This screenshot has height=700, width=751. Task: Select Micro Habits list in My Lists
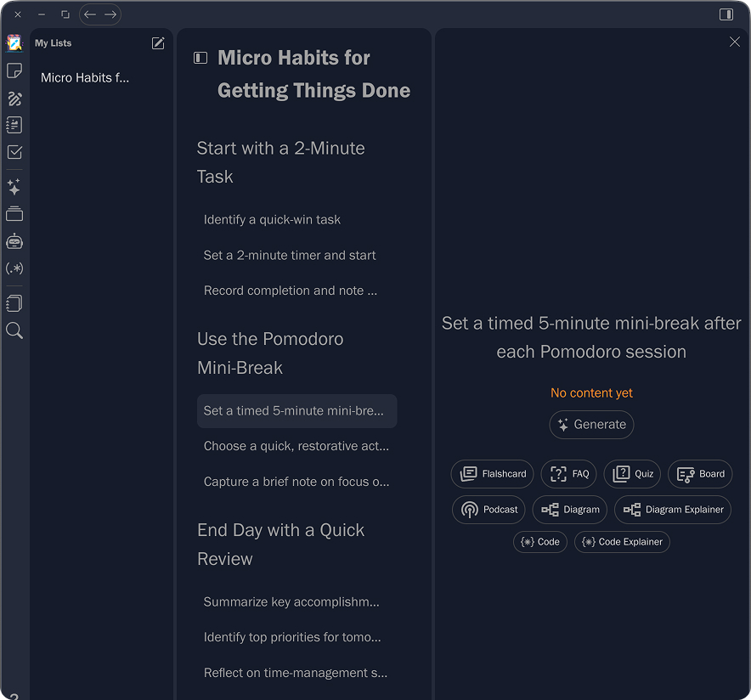pyautogui.click(x=85, y=77)
